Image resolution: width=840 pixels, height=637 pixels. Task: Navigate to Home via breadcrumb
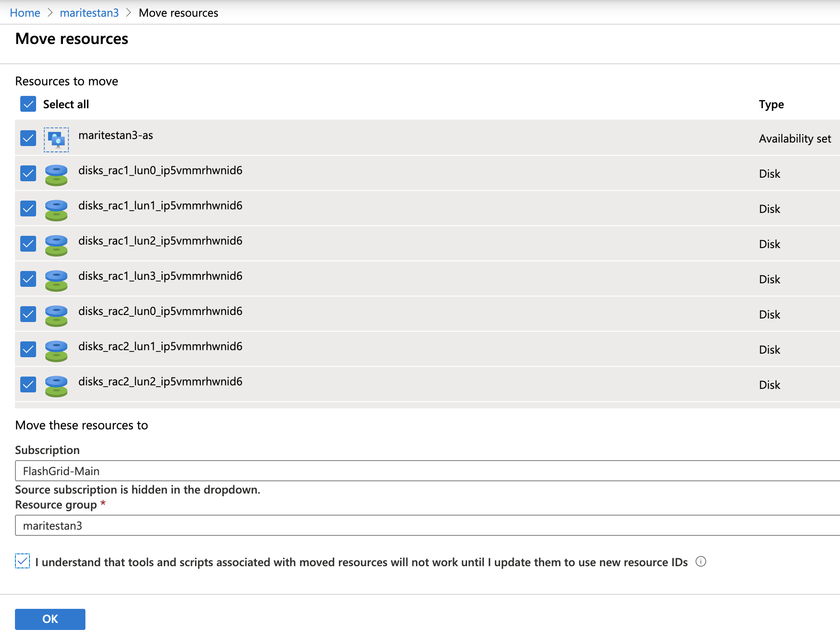tap(25, 13)
